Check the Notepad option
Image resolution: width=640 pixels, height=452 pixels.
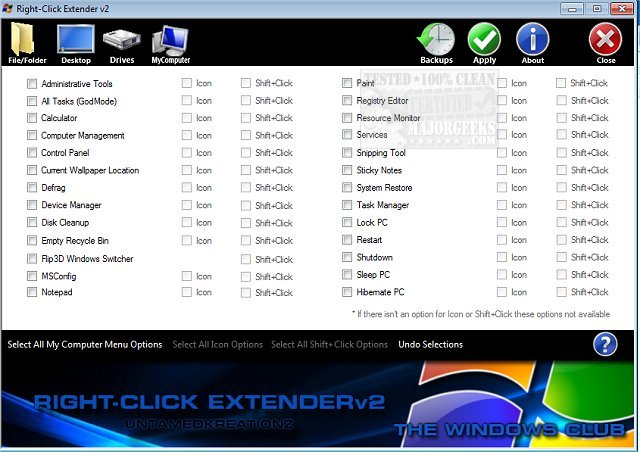pos(32,292)
